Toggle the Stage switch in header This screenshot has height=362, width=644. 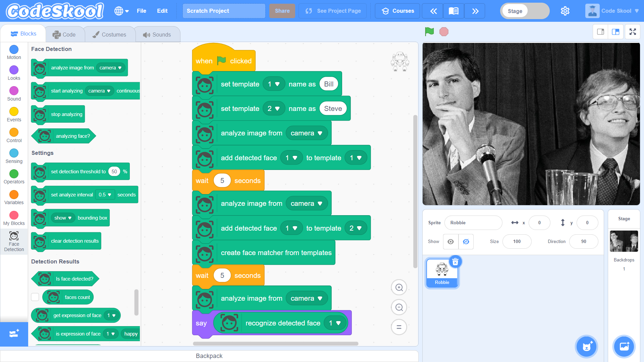[x=524, y=11]
